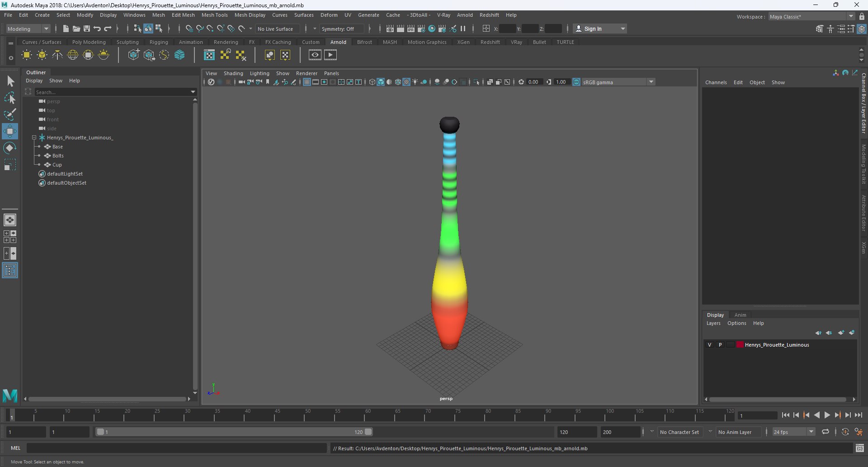868x467 pixels.
Task: Save scene with floppy disk icon
Action: pyautogui.click(x=86, y=29)
